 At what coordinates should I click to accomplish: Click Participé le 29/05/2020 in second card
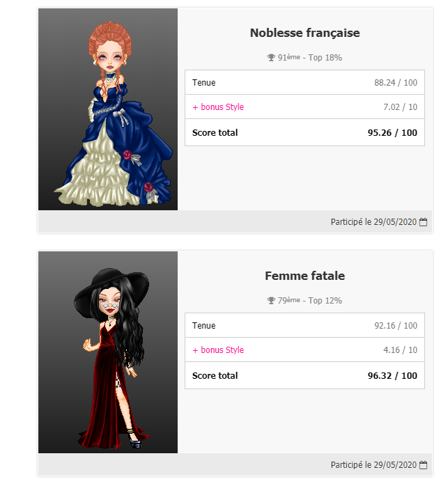pos(373,464)
